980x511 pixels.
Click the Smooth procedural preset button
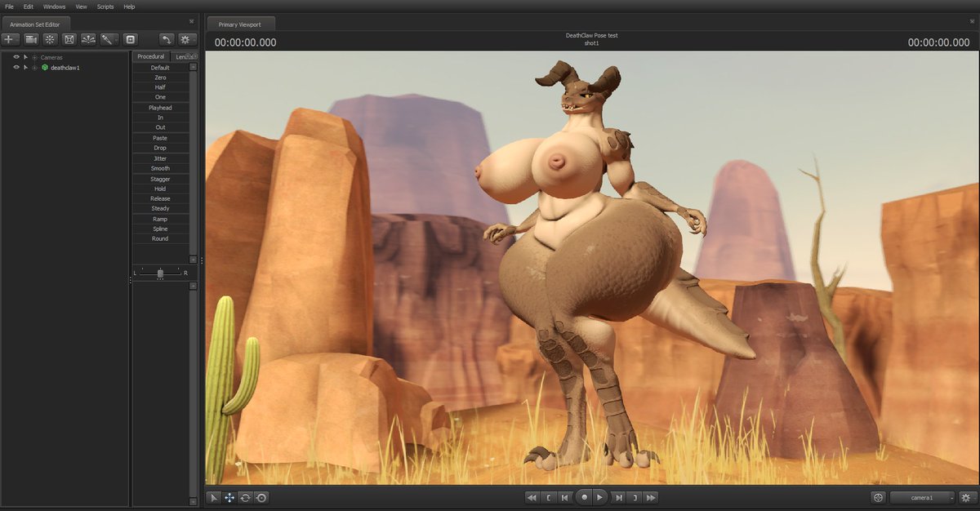[160, 168]
